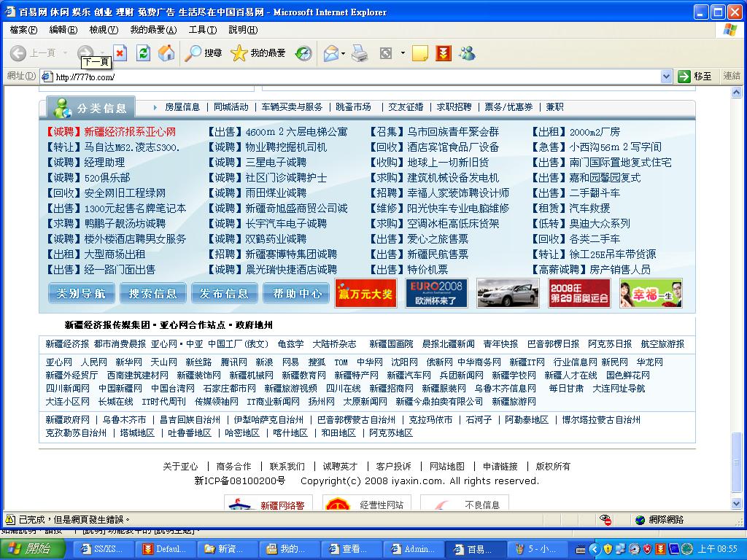Click the page icon in the address bar

(x=46, y=76)
